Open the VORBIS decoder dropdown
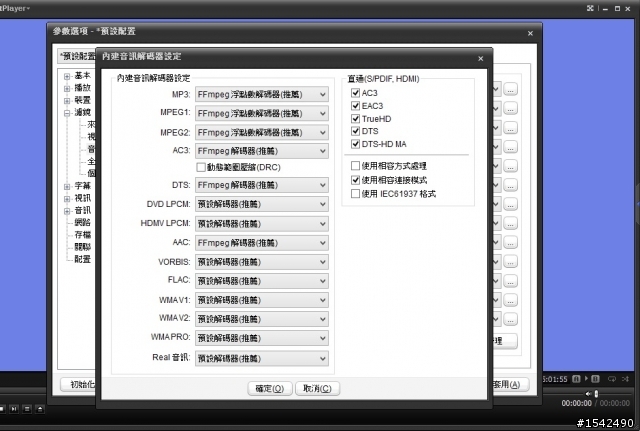 click(262, 262)
